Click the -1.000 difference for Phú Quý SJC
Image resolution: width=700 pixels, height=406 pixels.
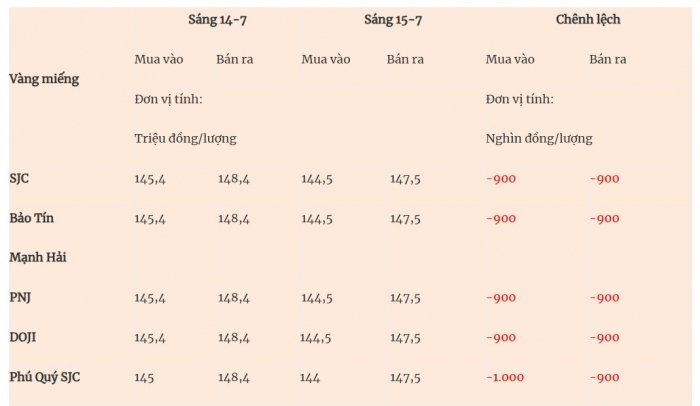[x=505, y=377]
